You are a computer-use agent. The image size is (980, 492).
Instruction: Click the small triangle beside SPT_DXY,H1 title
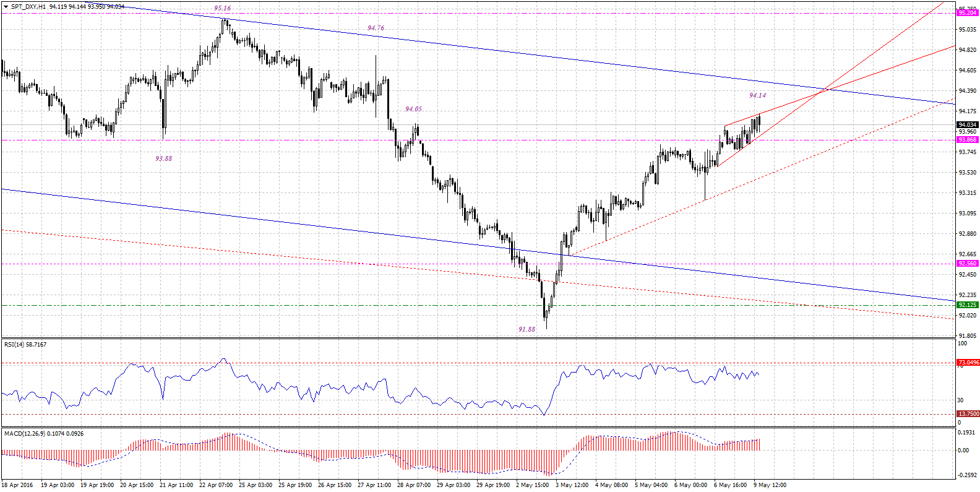click(6, 7)
